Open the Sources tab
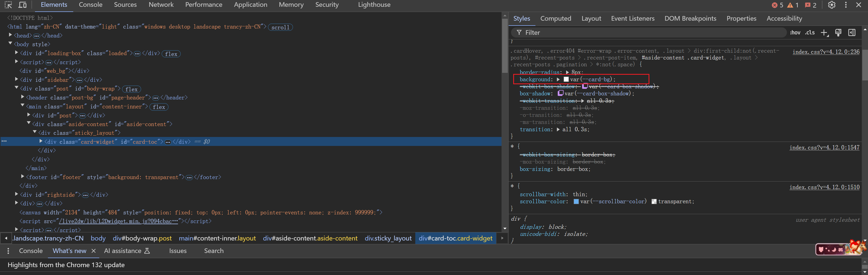The height and width of the screenshot is (275, 868). point(125,5)
